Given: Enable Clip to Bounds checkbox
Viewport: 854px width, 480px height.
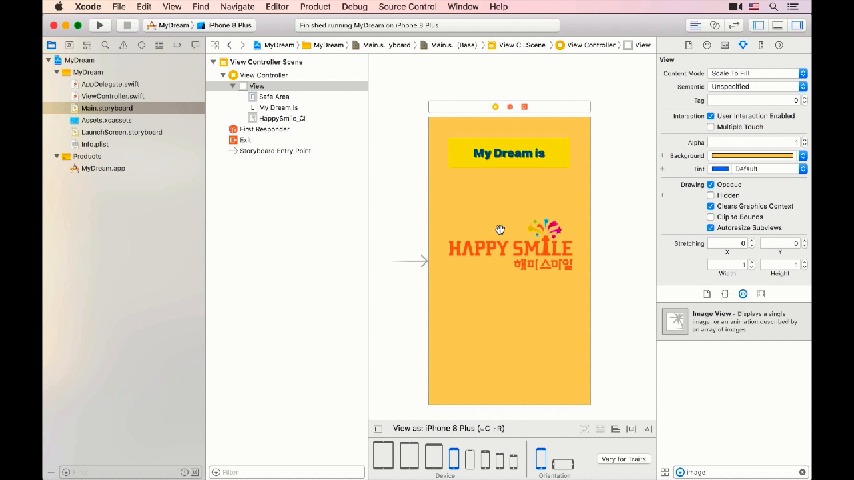Looking at the screenshot, I should click(x=710, y=217).
